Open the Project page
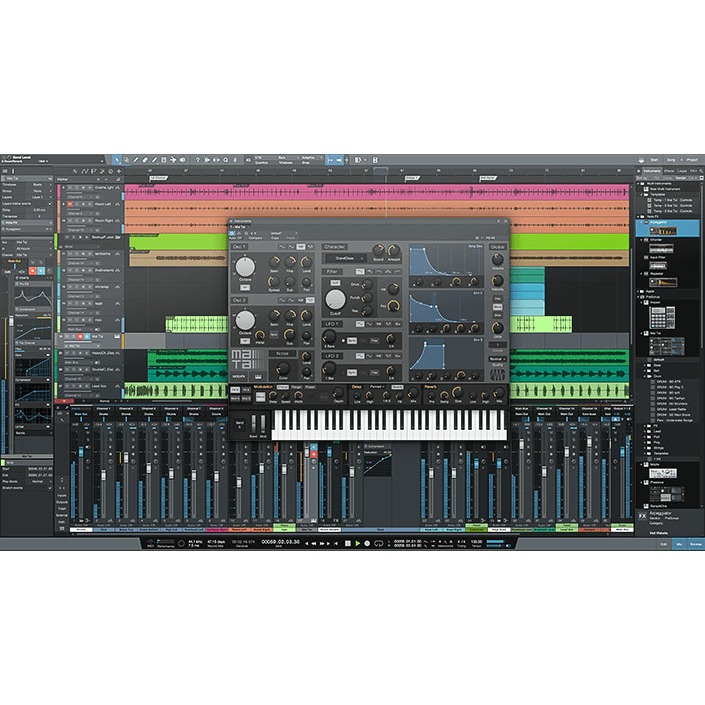The height and width of the screenshot is (705, 705). (692, 159)
